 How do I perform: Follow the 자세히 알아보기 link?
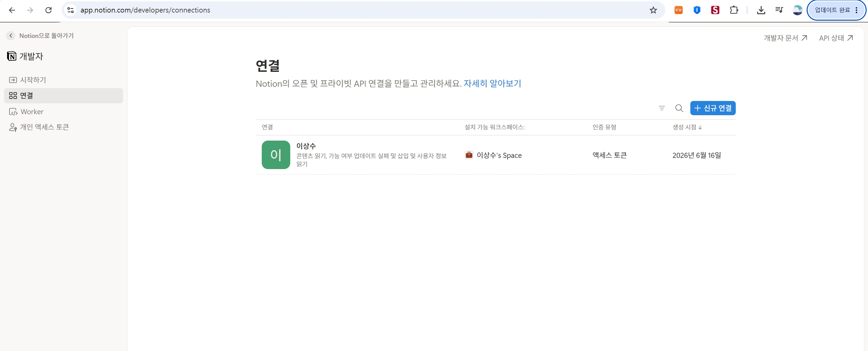492,83
